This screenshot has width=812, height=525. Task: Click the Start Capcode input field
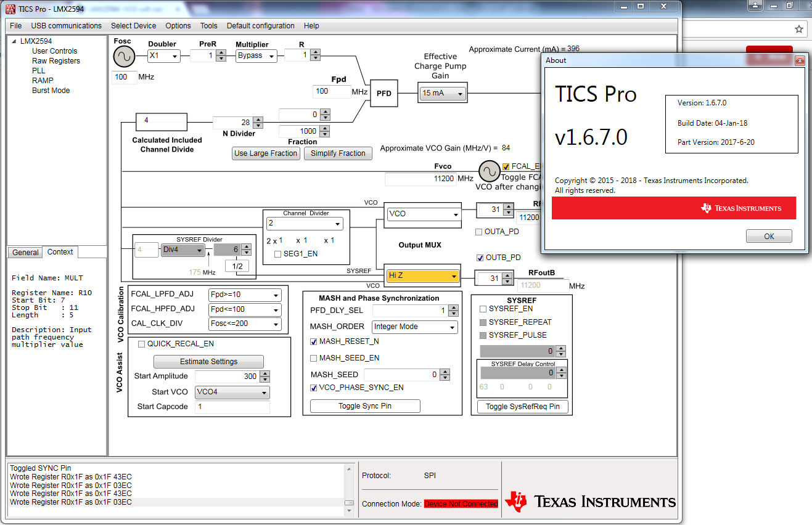tap(232, 407)
